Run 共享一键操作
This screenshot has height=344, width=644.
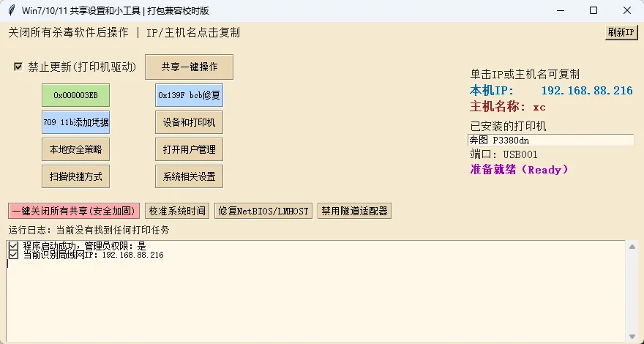tap(189, 67)
